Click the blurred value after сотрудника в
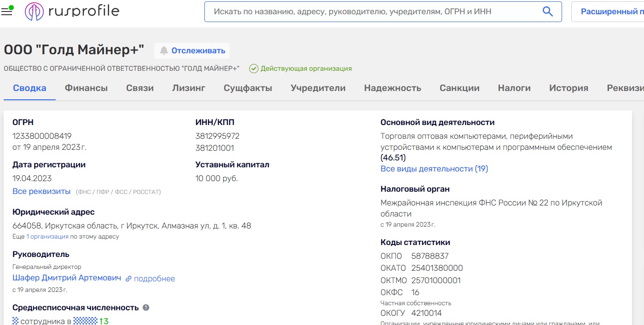The width and height of the screenshot is (644, 325). (86, 321)
